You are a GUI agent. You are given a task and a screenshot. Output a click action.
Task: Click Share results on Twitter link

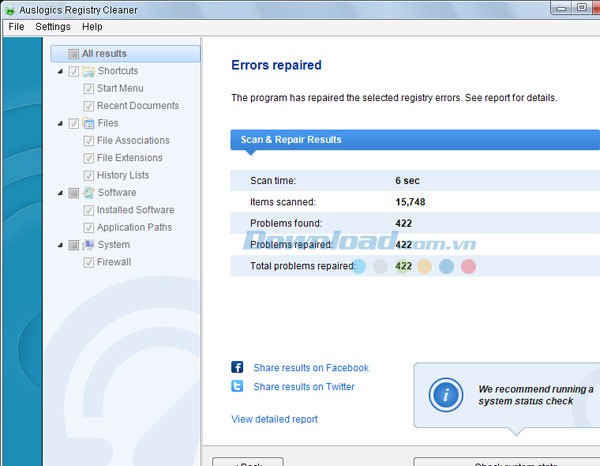click(304, 386)
